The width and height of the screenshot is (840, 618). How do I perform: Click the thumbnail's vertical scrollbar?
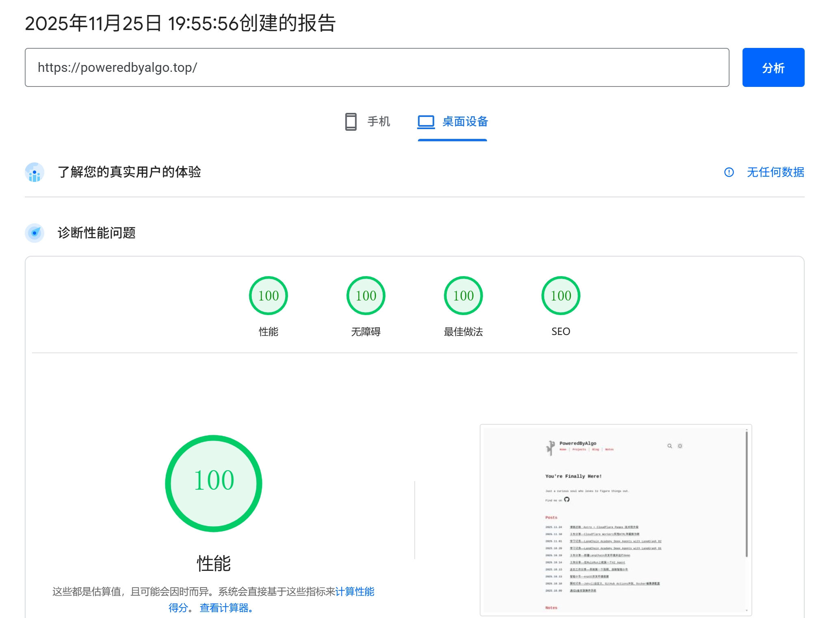click(x=746, y=493)
